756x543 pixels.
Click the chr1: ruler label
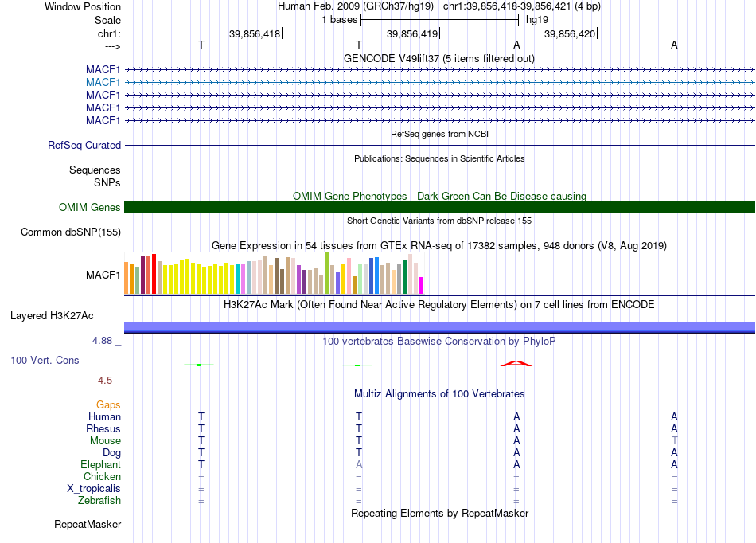point(109,33)
